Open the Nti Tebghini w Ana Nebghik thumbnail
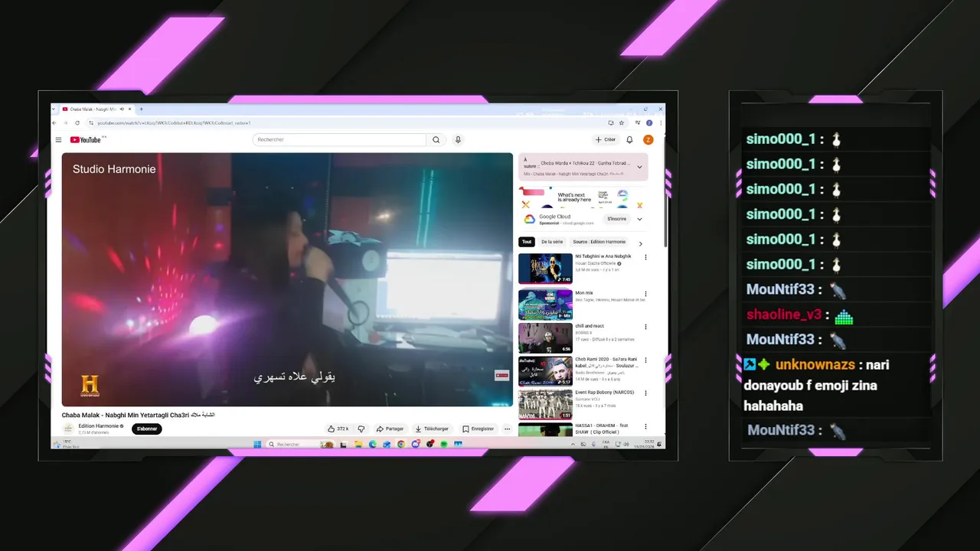 click(x=545, y=269)
